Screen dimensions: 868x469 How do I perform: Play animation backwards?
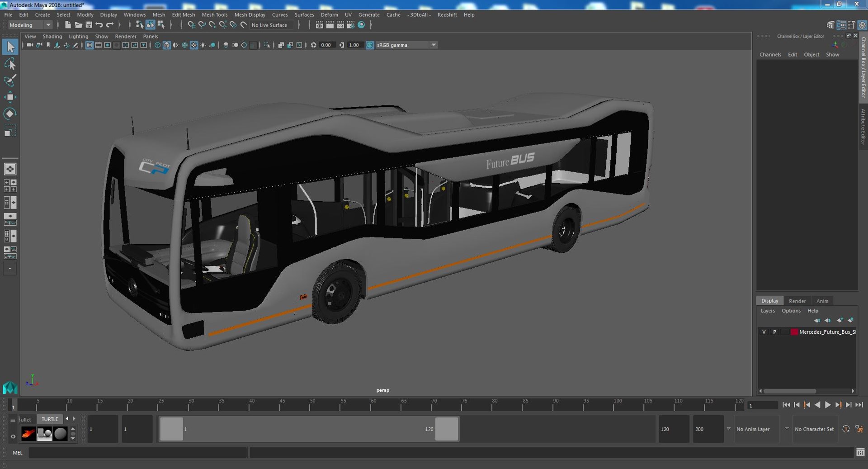(x=817, y=405)
